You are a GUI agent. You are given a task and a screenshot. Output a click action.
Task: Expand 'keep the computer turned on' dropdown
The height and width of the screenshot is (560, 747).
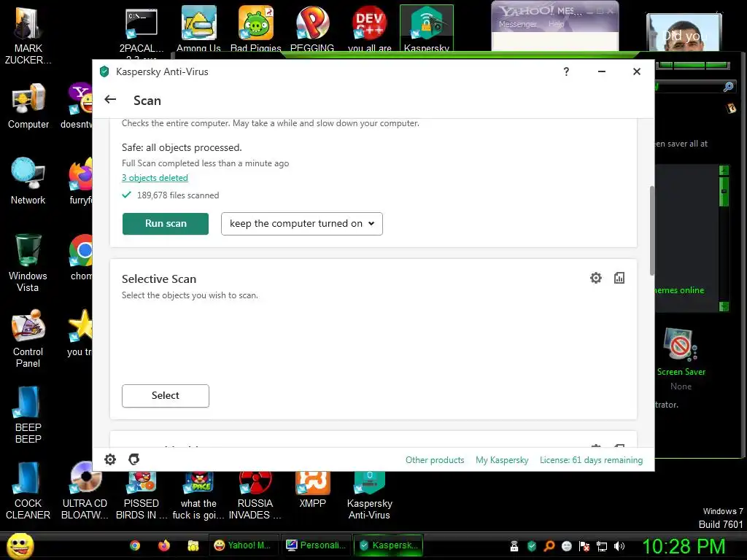tap(301, 224)
